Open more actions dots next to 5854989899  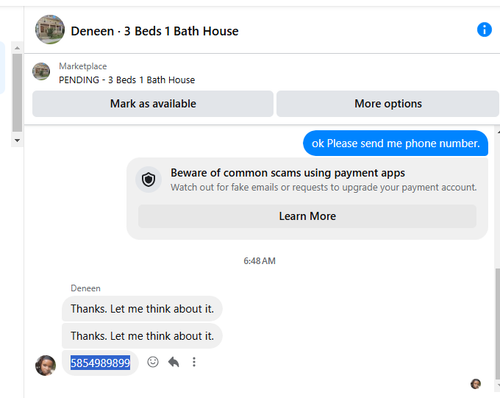[194, 362]
